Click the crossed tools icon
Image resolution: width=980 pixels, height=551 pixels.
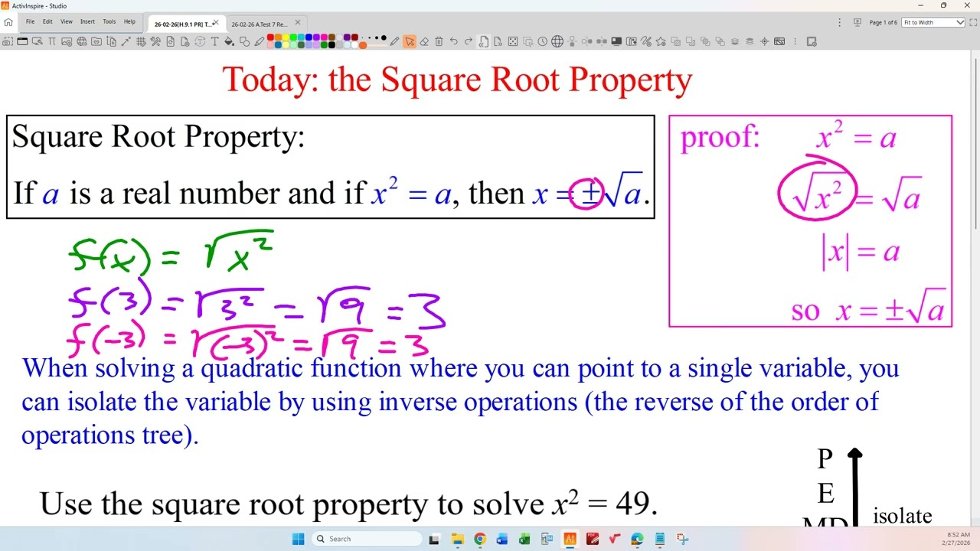coord(155,41)
